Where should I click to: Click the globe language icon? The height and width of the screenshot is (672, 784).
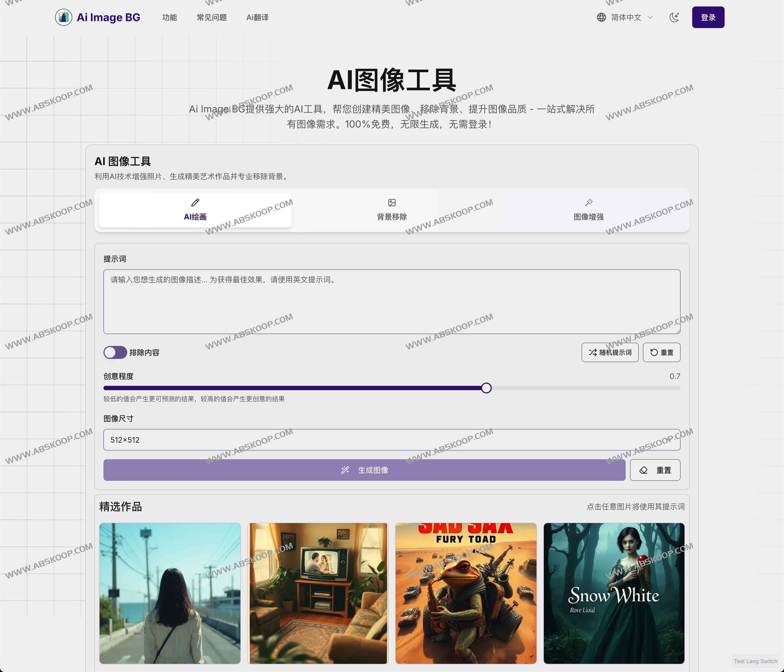601,17
